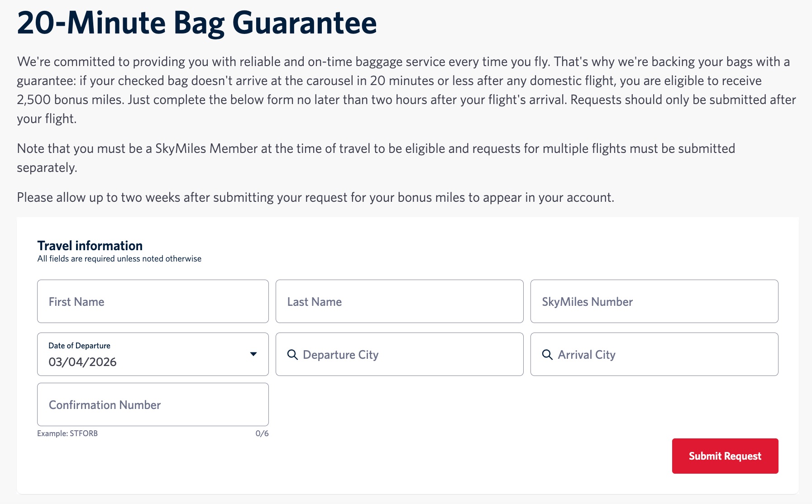Screen dimensions: 812x504
Task: Click the Confirmation Number field
Action: tap(153, 404)
